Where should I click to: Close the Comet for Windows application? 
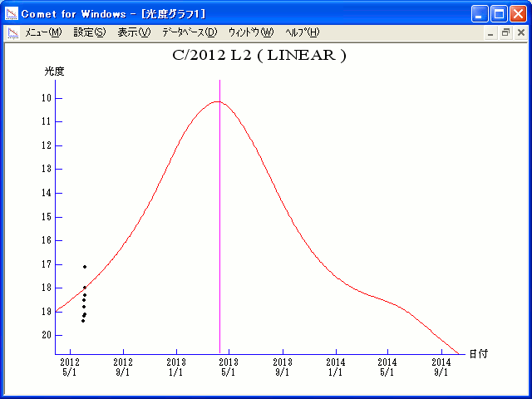(x=519, y=14)
